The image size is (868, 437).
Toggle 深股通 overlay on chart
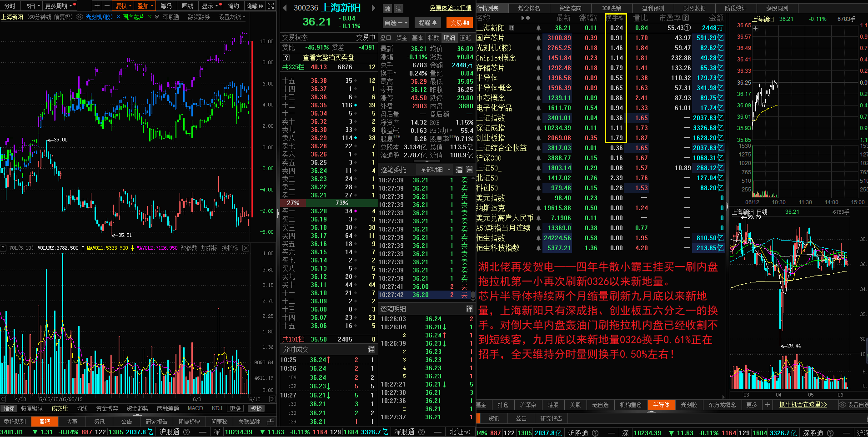coord(171,17)
